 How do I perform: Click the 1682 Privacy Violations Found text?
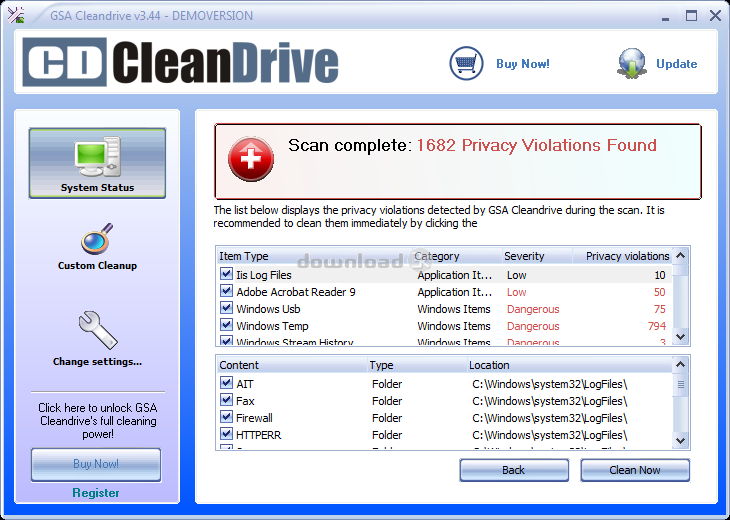(x=536, y=145)
